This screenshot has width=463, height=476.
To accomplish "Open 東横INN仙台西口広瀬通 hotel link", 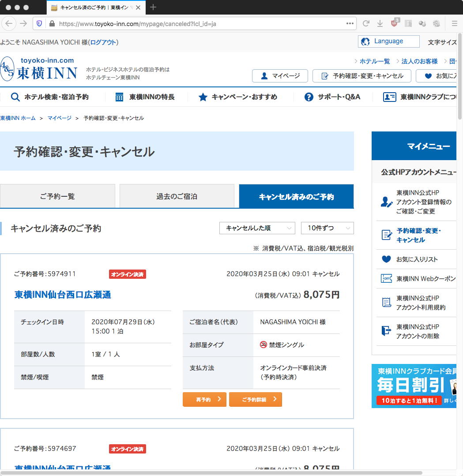I will click(63, 295).
